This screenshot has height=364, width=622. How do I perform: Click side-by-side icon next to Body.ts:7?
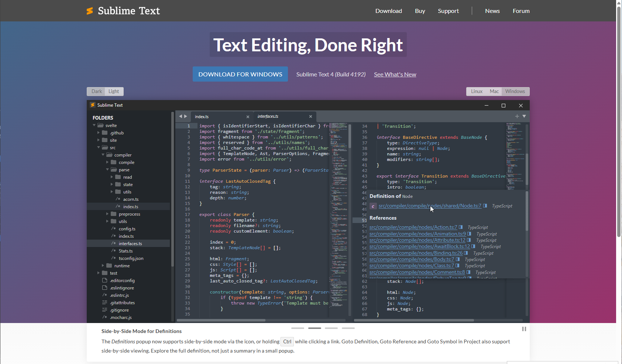coord(458,259)
